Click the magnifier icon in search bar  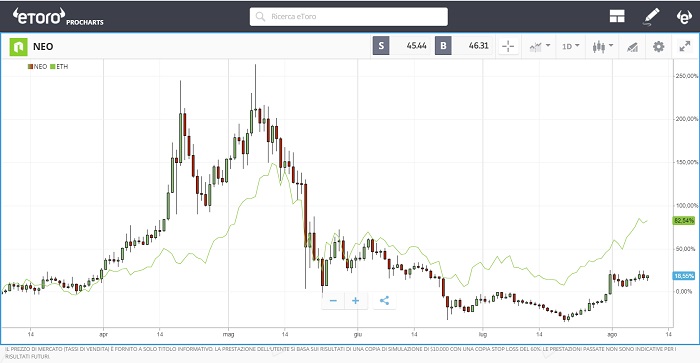click(x=260, y=17)
